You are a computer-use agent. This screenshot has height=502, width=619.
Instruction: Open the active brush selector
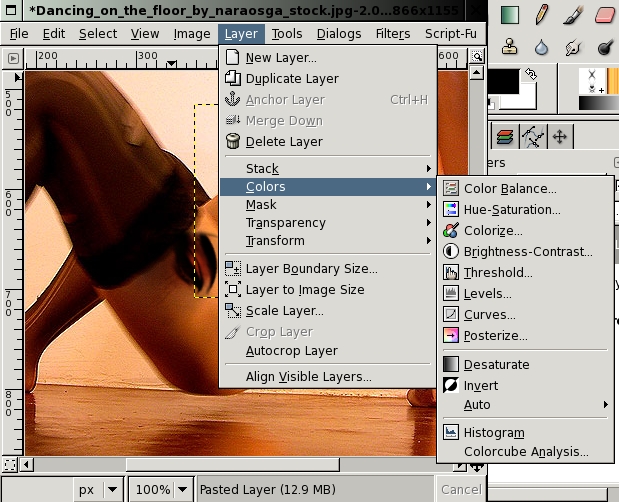point(591,81)
